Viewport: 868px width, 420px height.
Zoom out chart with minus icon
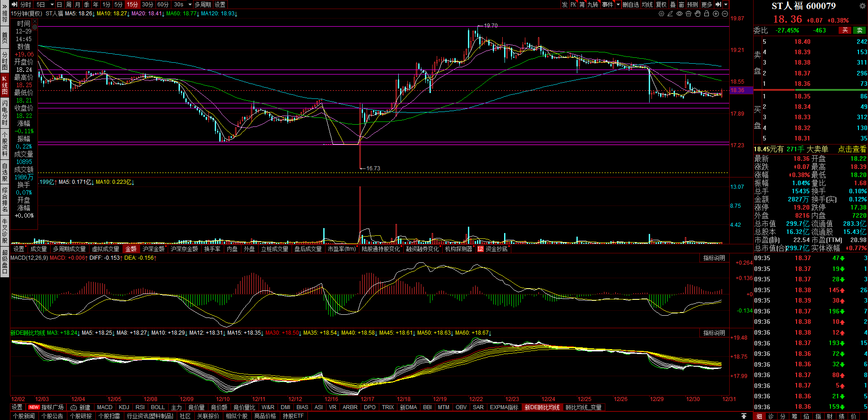point(725,14)
